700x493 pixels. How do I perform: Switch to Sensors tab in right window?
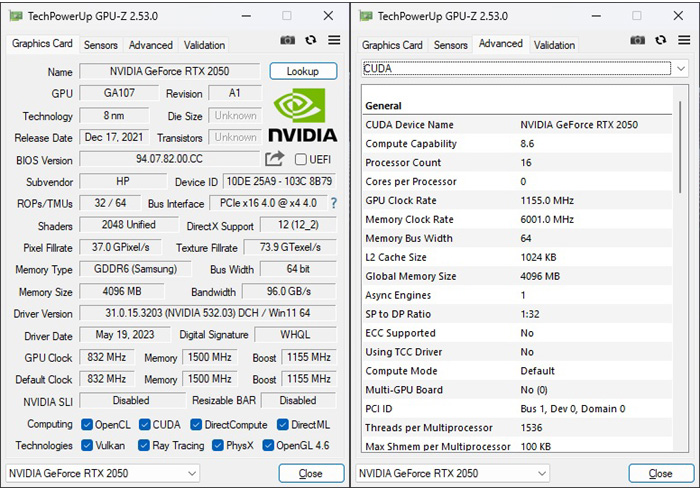click(450, 45)
